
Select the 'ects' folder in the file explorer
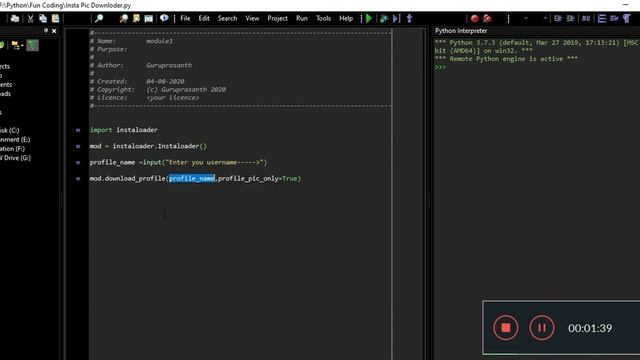coord(5,66)
